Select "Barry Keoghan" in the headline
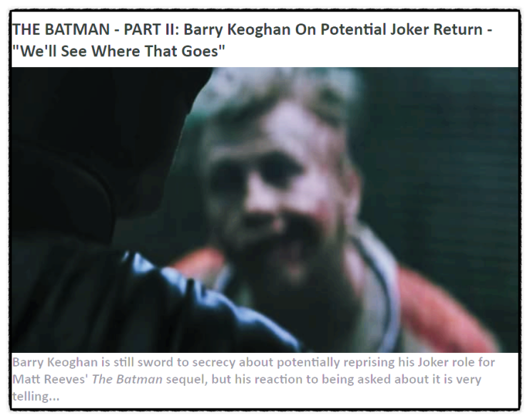 (237, 30)
